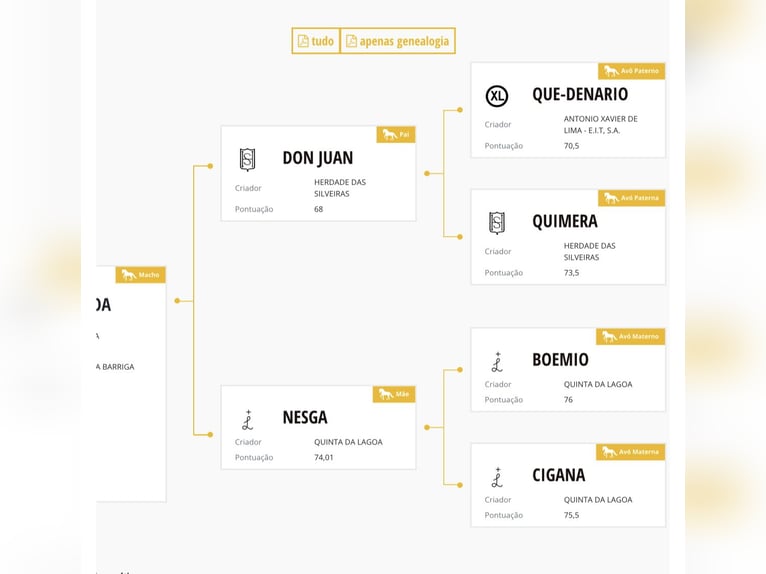
Task: Click the horse icon on Mãe badge
Action: click(x=385, y=394)
